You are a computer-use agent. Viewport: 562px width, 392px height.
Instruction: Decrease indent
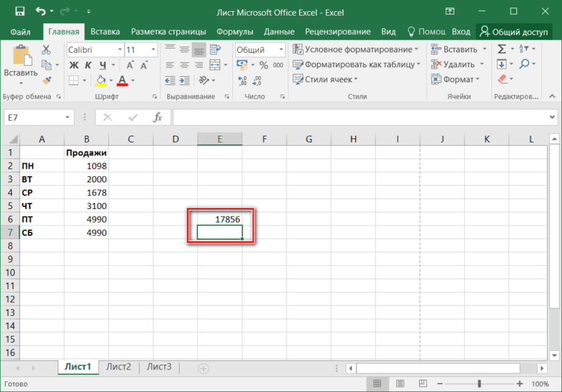click(x=170, y=80)
